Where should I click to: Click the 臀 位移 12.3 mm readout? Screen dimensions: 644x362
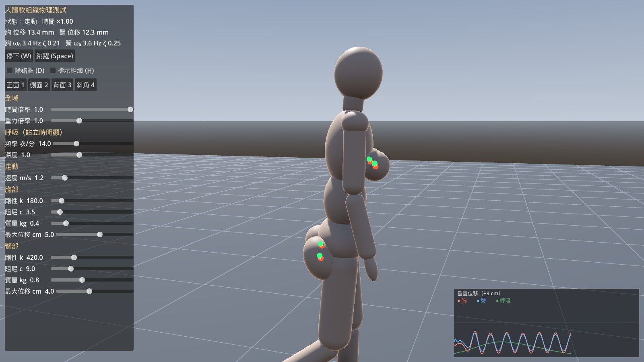[x=84, y=32]
